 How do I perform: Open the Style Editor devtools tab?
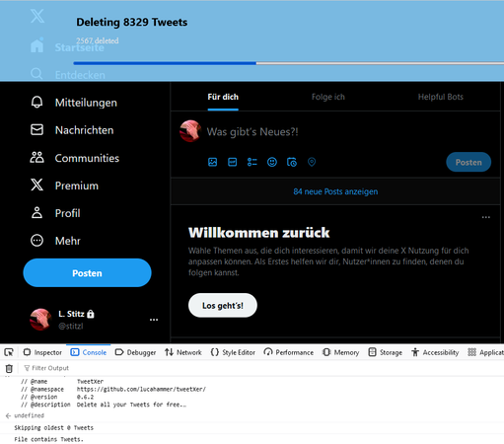(233, 352)
